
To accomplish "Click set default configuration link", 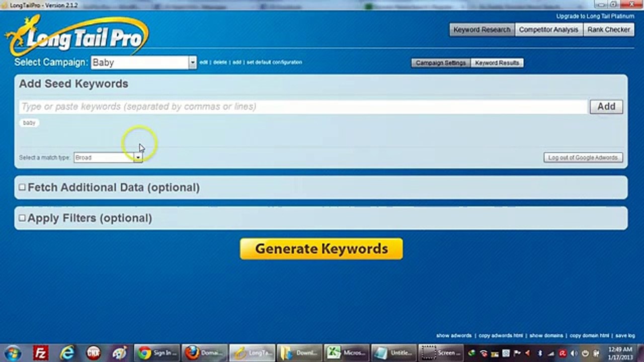I will [x=274, y=62].
